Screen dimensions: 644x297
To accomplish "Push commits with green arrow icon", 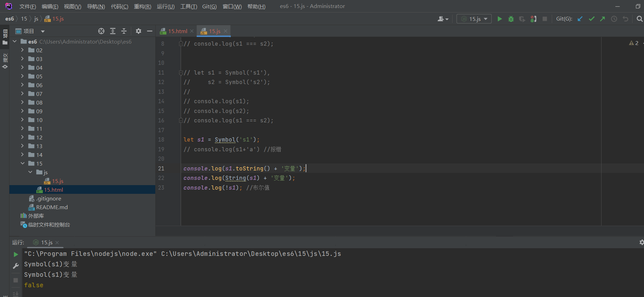I will (603, 19).
